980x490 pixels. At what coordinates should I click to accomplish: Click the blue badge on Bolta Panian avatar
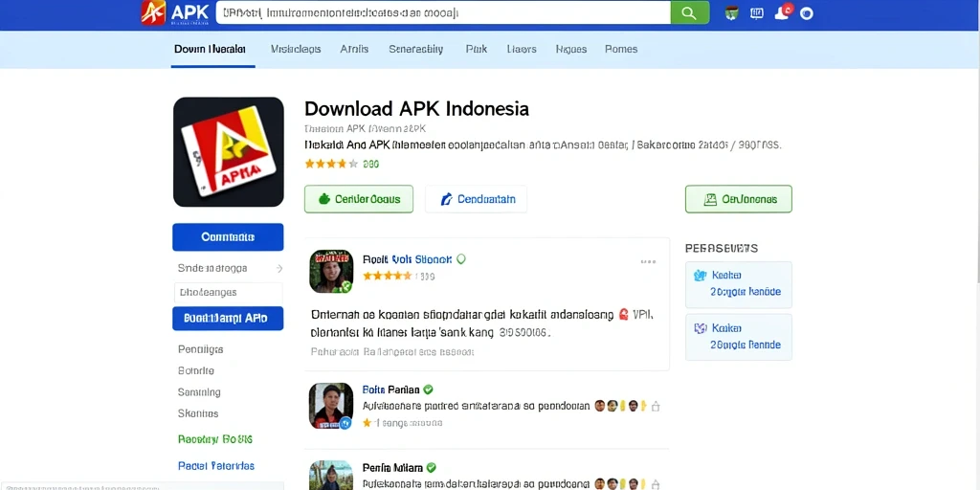(x=345, y=423)
